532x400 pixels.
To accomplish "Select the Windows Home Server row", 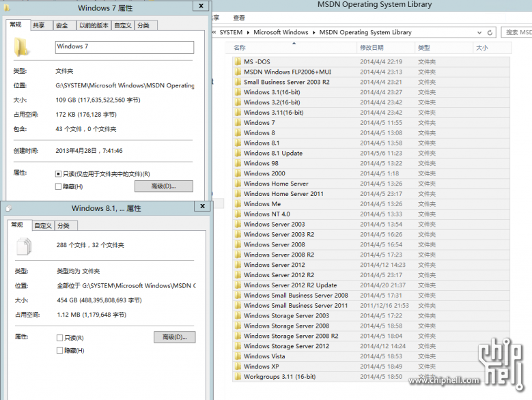I will click(372, 184).
